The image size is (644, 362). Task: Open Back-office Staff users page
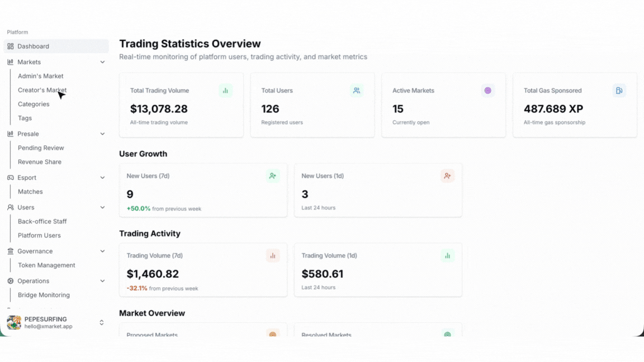point(42,221)
